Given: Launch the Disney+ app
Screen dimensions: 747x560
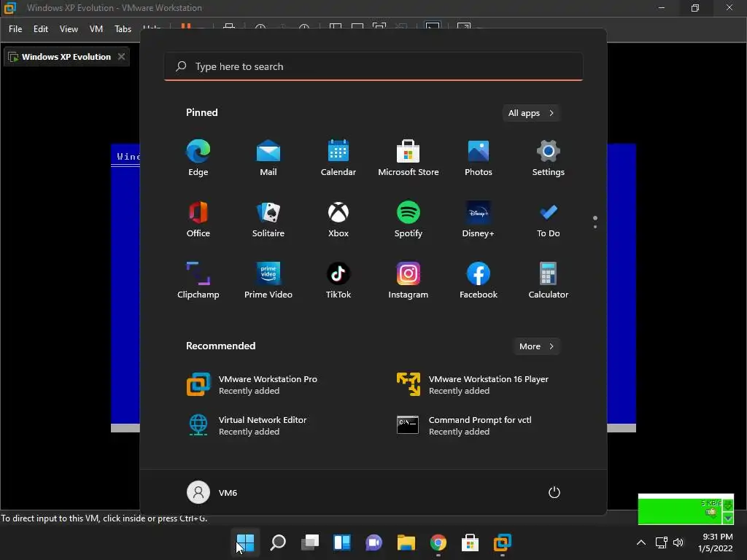Looking at the screenshot, I should pyautogui.click(x=479, y=219).
